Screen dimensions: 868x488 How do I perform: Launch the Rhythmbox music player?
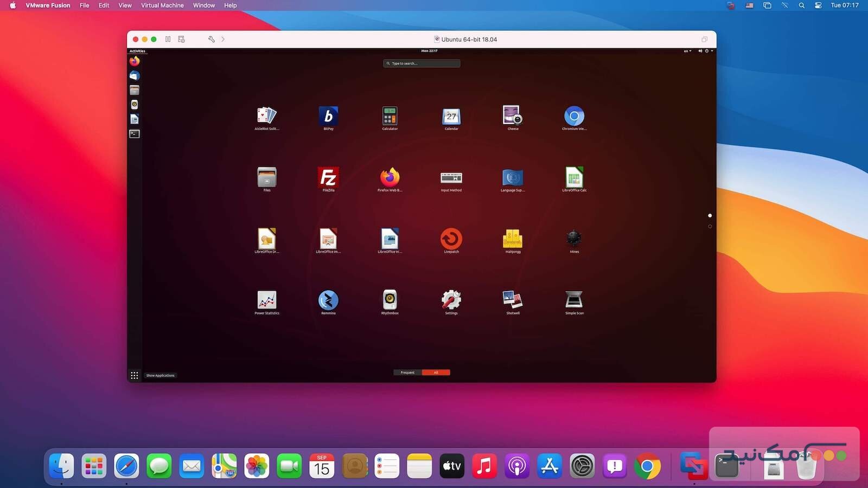point(390,300)
